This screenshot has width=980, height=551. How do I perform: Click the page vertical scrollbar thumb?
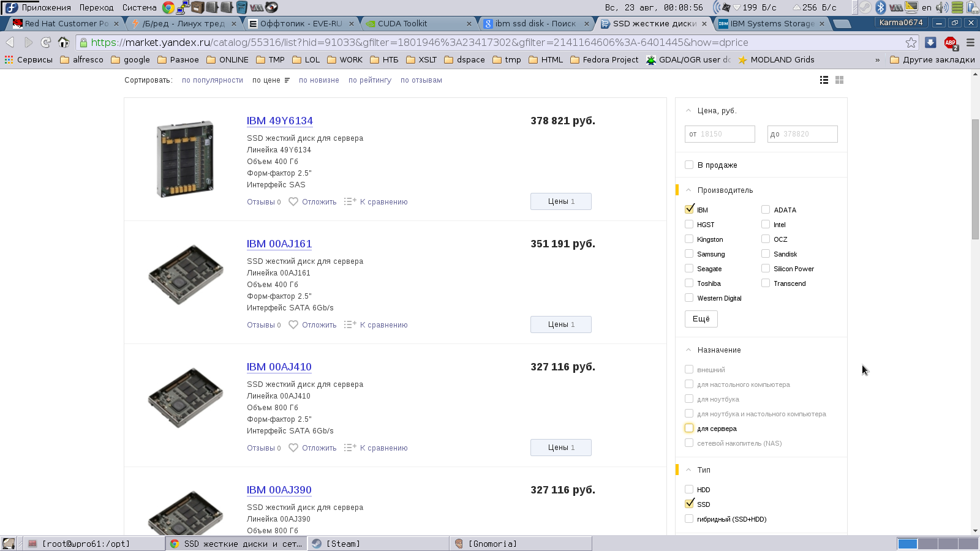click(975, 179)
